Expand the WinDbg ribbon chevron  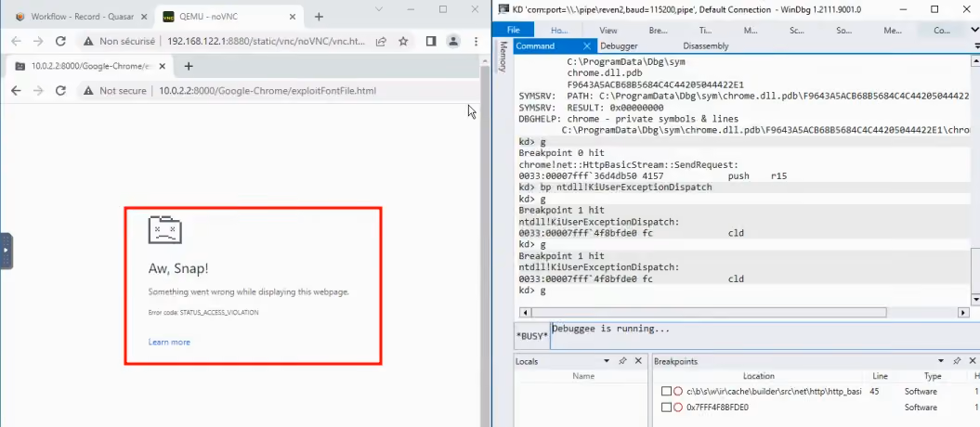click(973, 30)
